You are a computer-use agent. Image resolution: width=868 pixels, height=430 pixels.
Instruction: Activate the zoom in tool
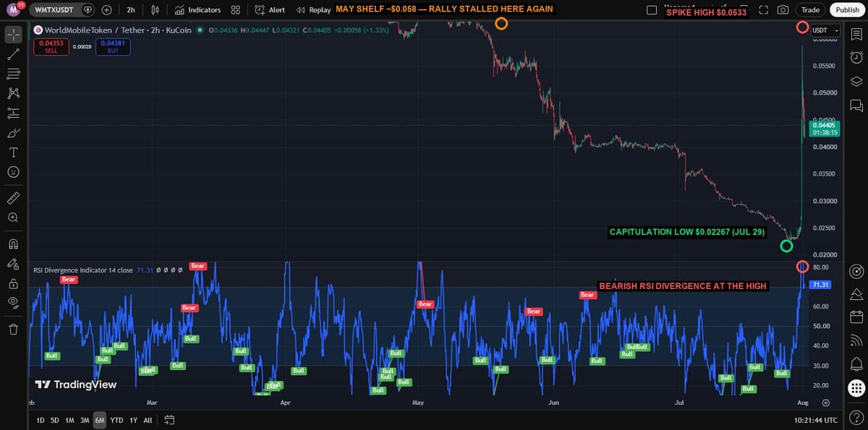13,217
